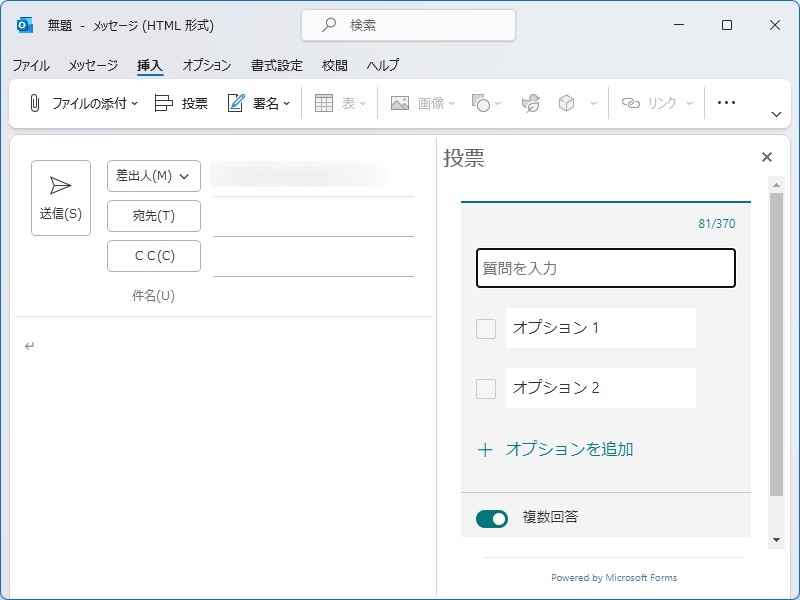The image size is (800, 600).
Task: Click the paperclip attach file icon
Action: [x=34, y=103]
